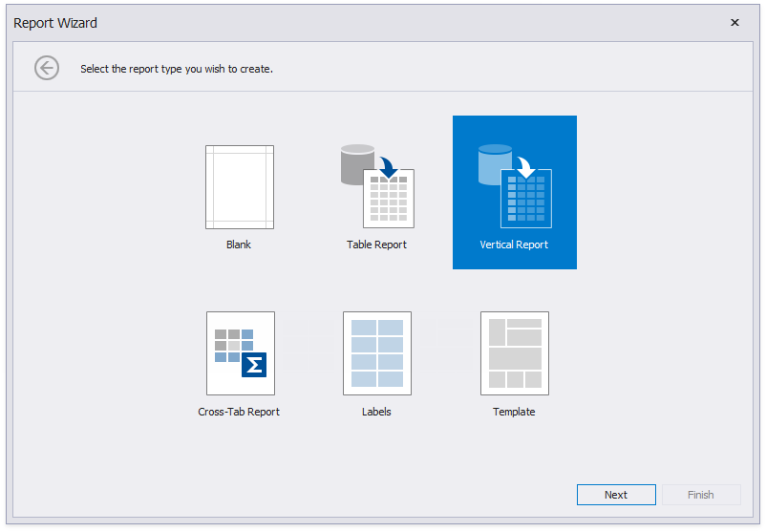This screenshot has height=532, width=766.
Task: Click the "Labels" caption text
Action: [376, 412]
